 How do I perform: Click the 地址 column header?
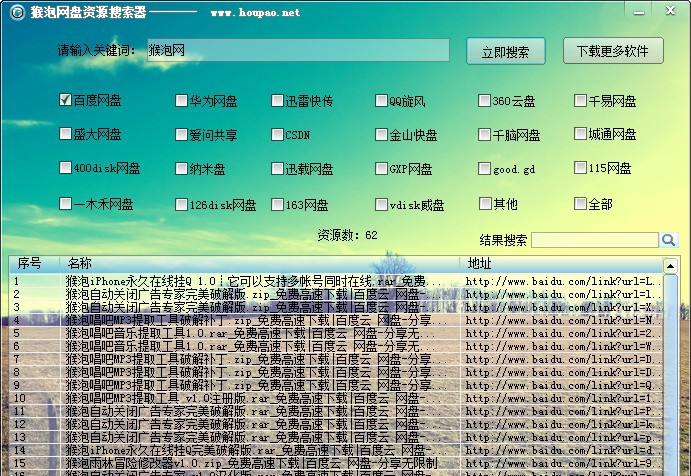tap(561, 264)
